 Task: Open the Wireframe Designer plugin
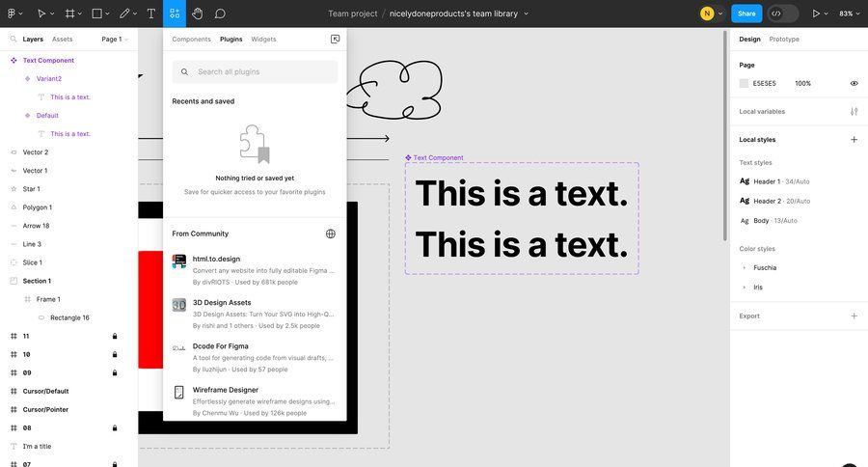254,401
